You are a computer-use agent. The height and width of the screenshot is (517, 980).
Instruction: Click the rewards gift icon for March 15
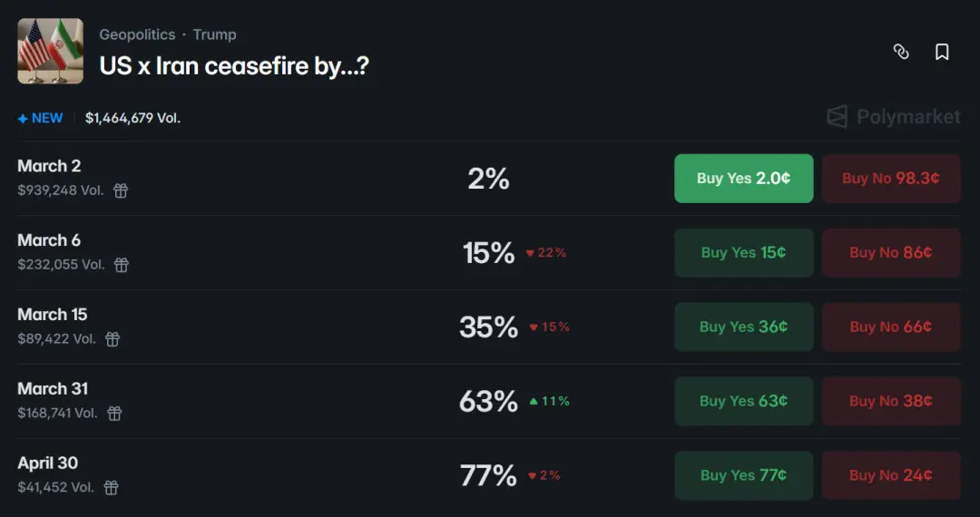coord(113,339)
